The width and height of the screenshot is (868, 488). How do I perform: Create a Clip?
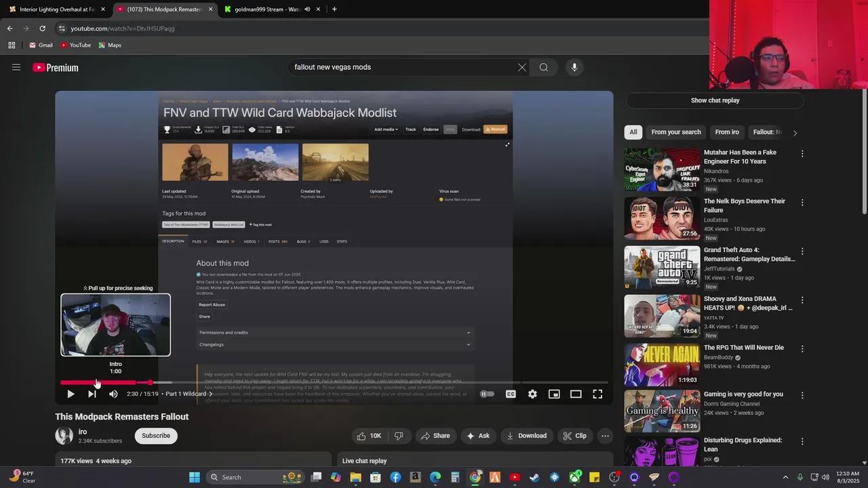click(575, 436)
